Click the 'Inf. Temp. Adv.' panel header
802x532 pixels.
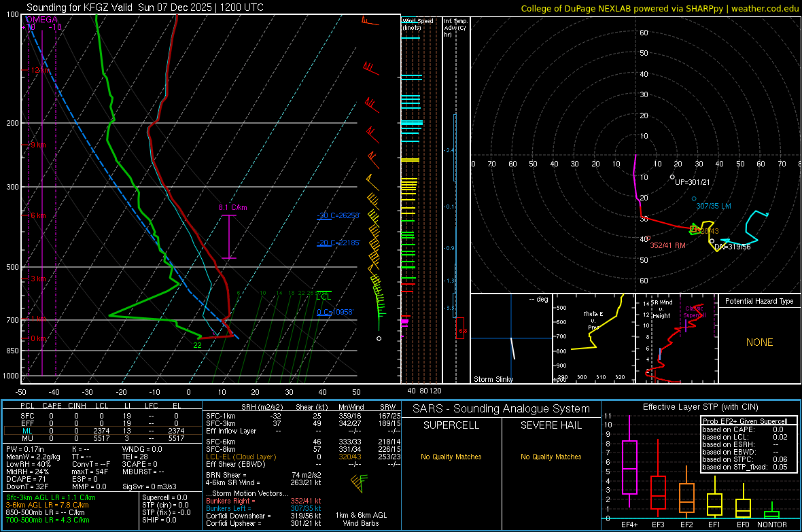(455, 28)
